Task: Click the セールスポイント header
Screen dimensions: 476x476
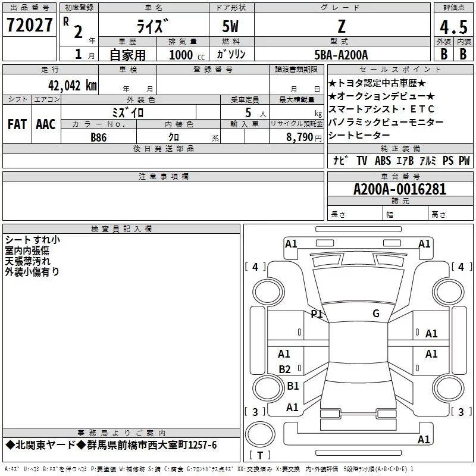Action: [400, 69]
